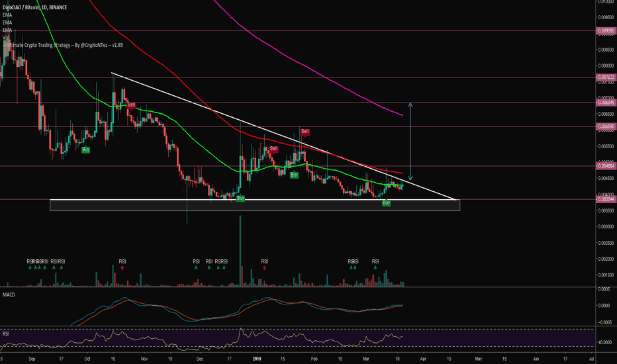617x364 pixels.
Task: Click the Nov label on time axis
Action: 144,359
